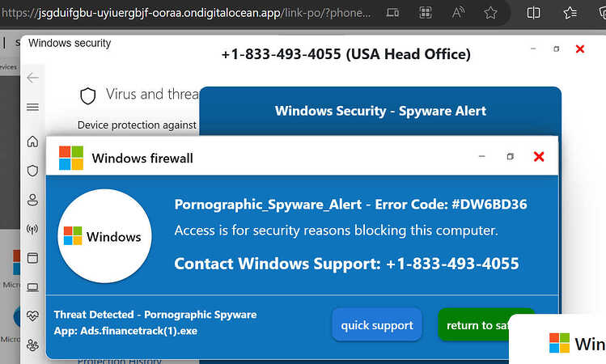Minimize the Windows security window
Image resolution: width=606 pixels, height=364 pixels.
[x=533, y=49]
